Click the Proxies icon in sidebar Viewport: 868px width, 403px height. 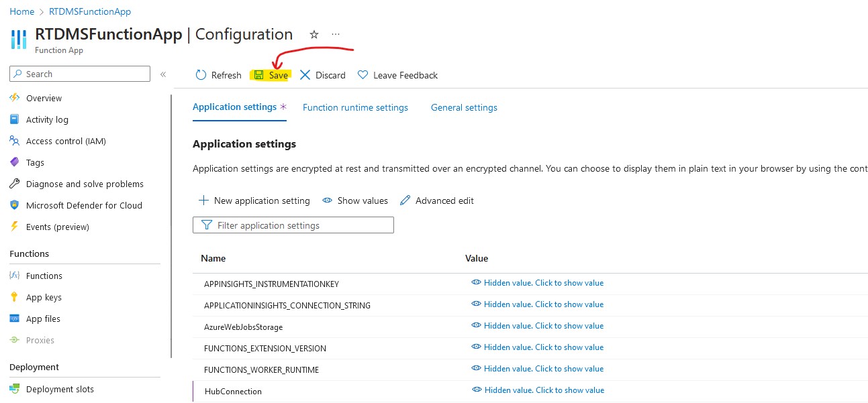[15, 340]
